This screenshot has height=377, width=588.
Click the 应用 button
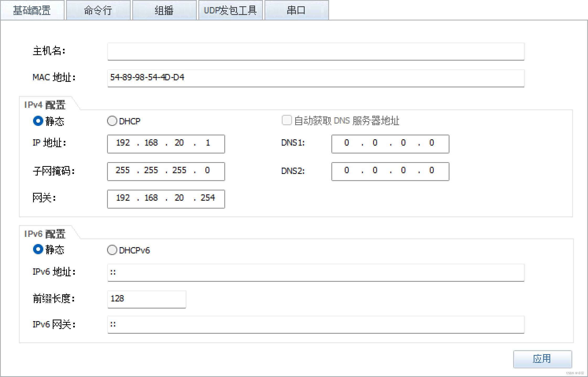(543, 359)
